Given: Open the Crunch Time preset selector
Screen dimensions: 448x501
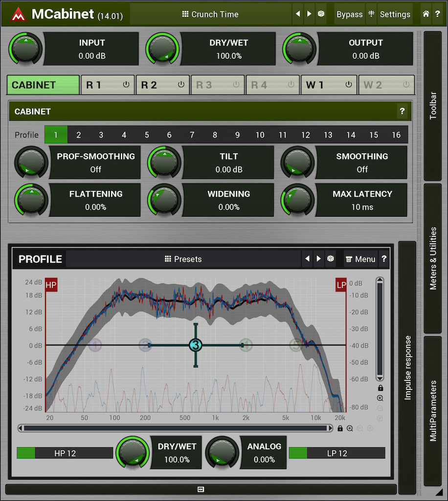Looking at the screenshot, I should [x=210, y=14].
